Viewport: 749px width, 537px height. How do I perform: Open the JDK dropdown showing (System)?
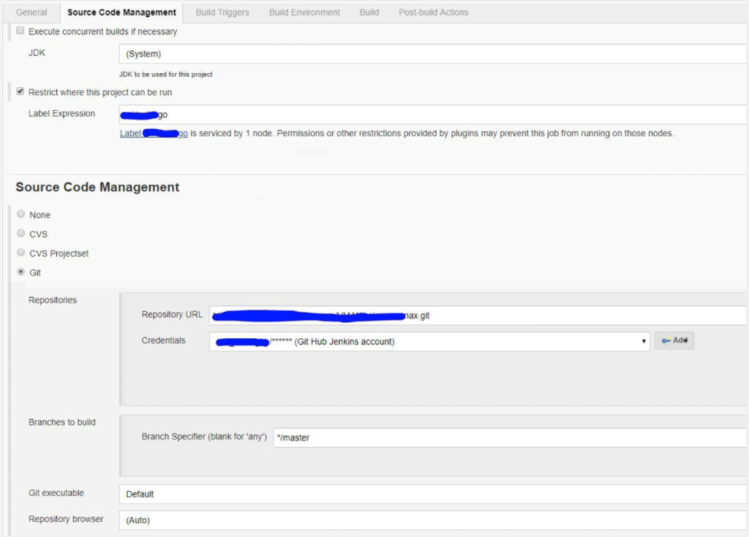[432, 54]
